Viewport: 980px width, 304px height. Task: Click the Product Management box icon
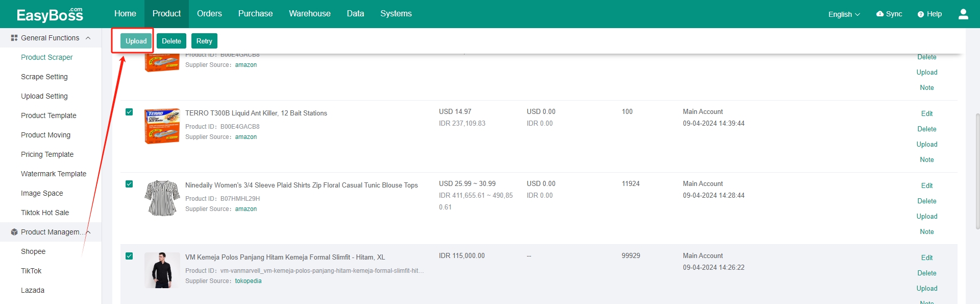click(14, 232)
